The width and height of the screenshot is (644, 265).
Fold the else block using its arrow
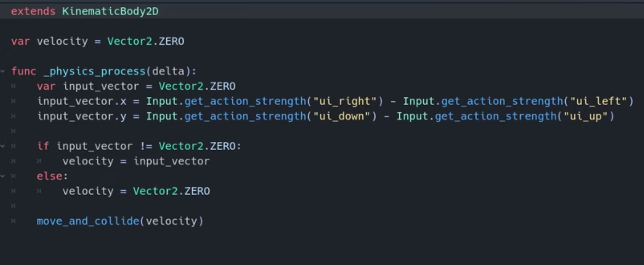coord(3,176)
